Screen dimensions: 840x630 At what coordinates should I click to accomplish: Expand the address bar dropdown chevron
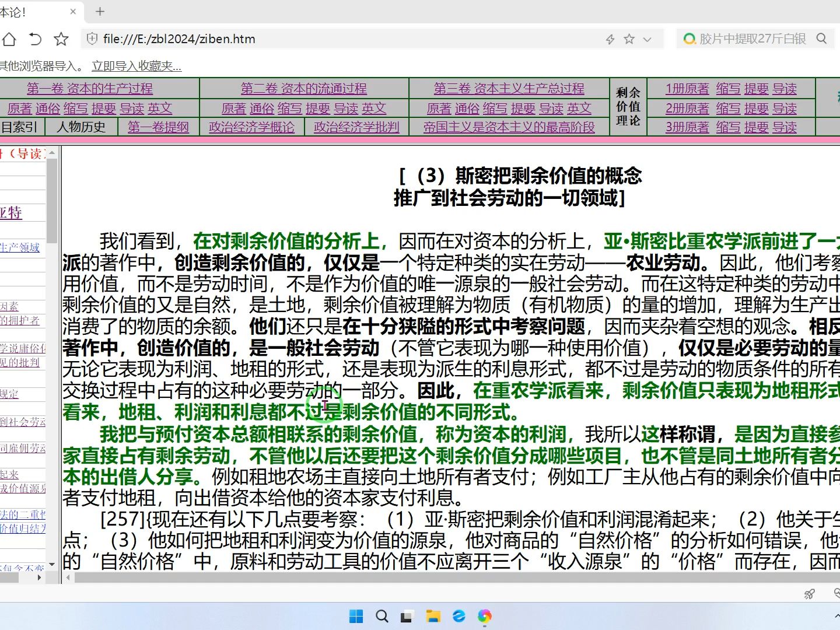pyautogui.click(x=647, y=40)
